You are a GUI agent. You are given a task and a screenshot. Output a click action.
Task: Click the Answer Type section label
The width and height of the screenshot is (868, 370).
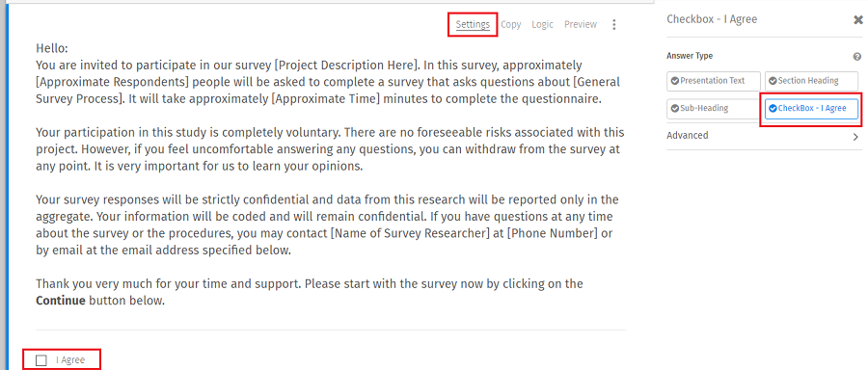click(690, 56)
